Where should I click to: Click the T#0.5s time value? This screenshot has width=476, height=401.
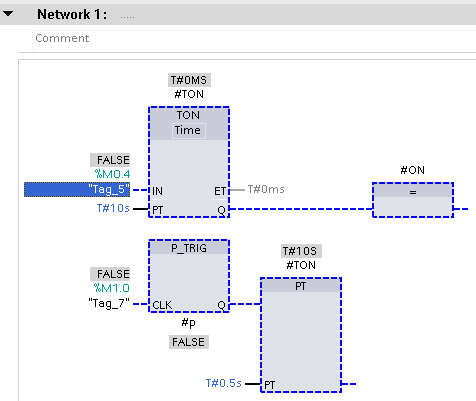tap(223, 383)
